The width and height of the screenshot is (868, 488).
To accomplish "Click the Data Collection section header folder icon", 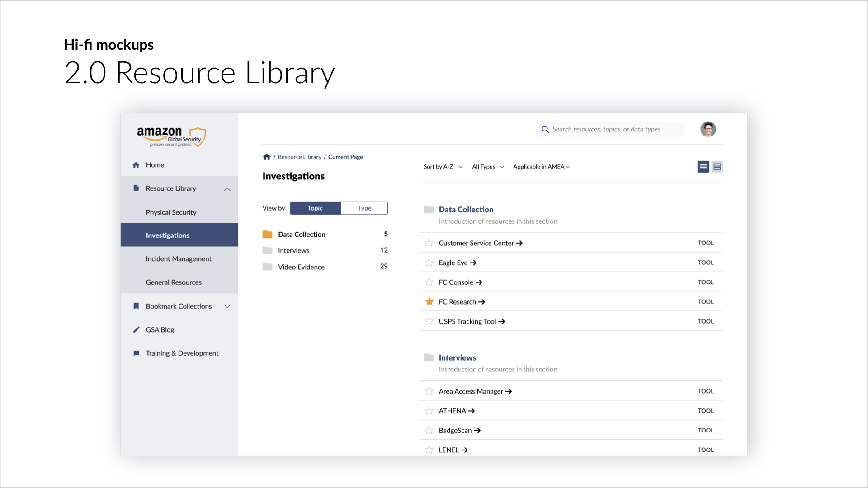I will click(x=429, y=209).
